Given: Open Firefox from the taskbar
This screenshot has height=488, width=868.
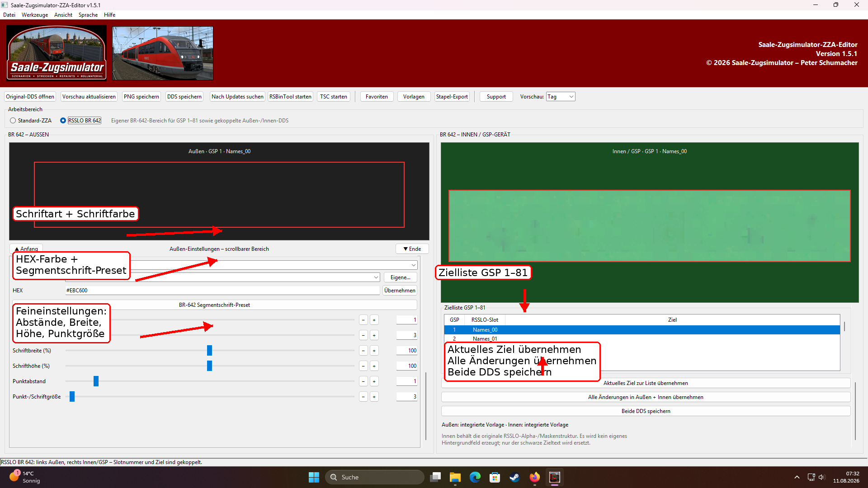Looking at the screenshot, I should click(535, 477).
